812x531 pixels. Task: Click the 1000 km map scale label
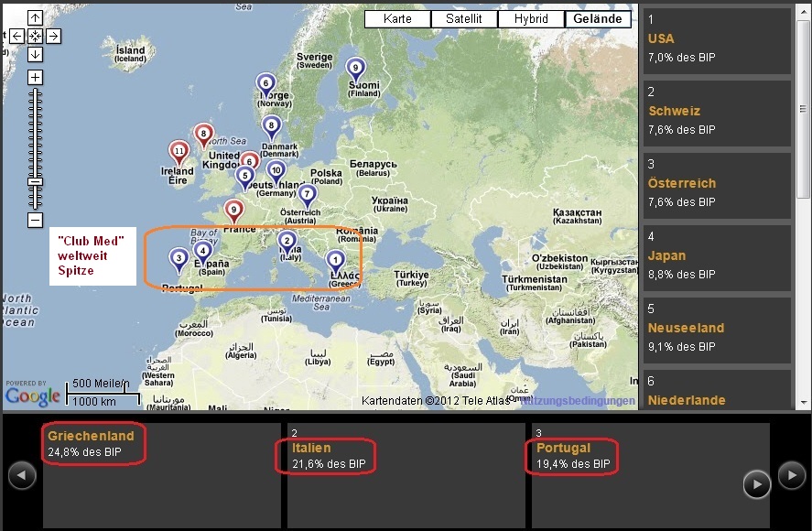(94, 402)
